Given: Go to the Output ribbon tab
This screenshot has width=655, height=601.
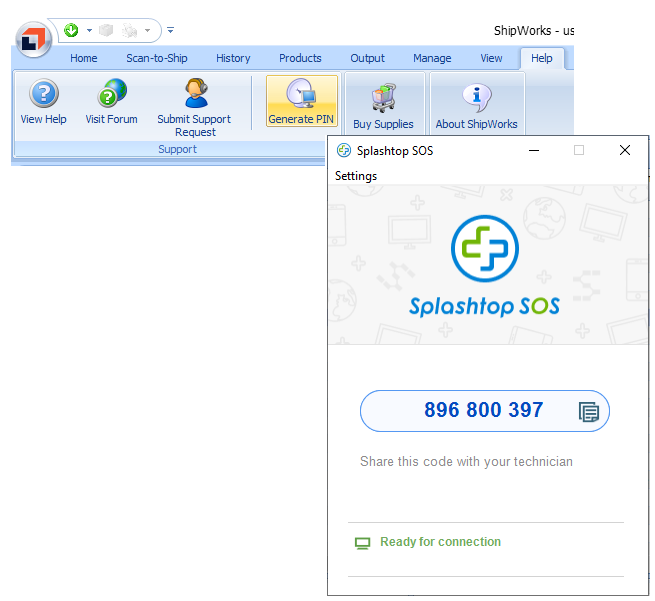Looking at the screenshot, I should pyautogui.click(x=367, y=58).
